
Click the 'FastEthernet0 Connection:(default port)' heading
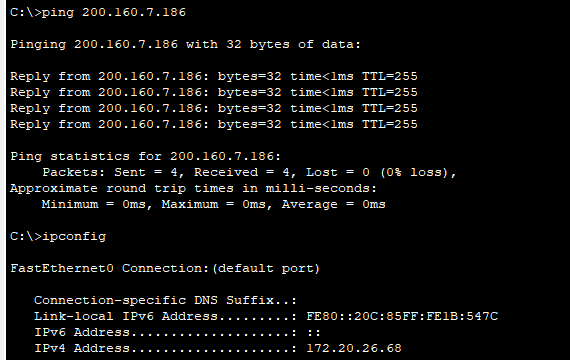click(x=165, y=268)
